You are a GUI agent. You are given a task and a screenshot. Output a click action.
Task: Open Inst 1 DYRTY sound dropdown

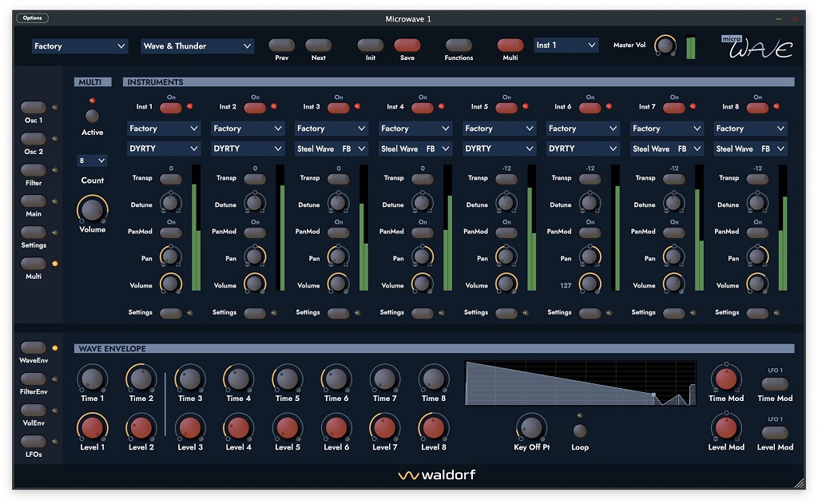pos(164,149)
